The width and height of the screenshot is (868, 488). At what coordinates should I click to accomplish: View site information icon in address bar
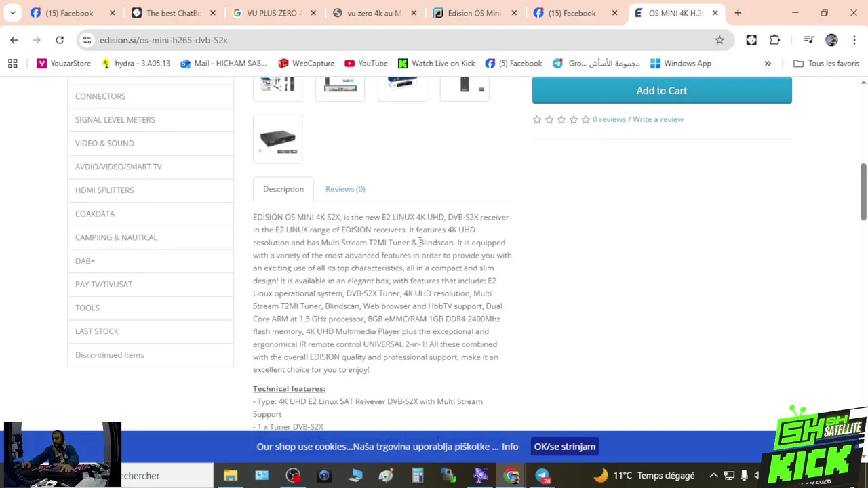click(87, 40)
